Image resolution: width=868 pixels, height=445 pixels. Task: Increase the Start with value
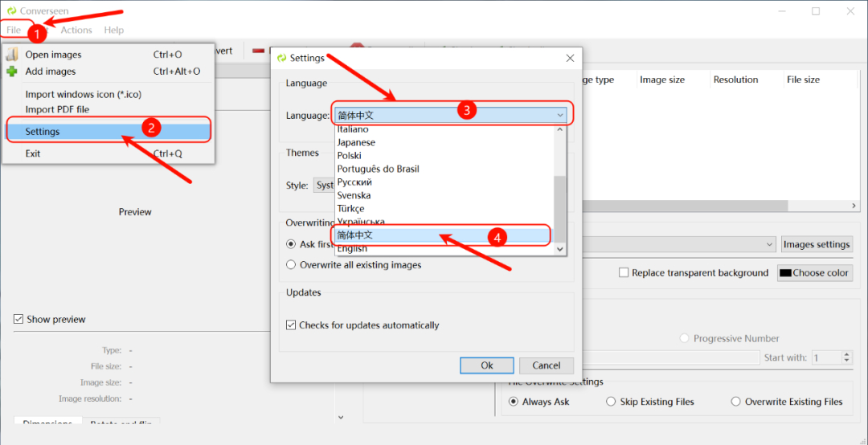[846, 353]
